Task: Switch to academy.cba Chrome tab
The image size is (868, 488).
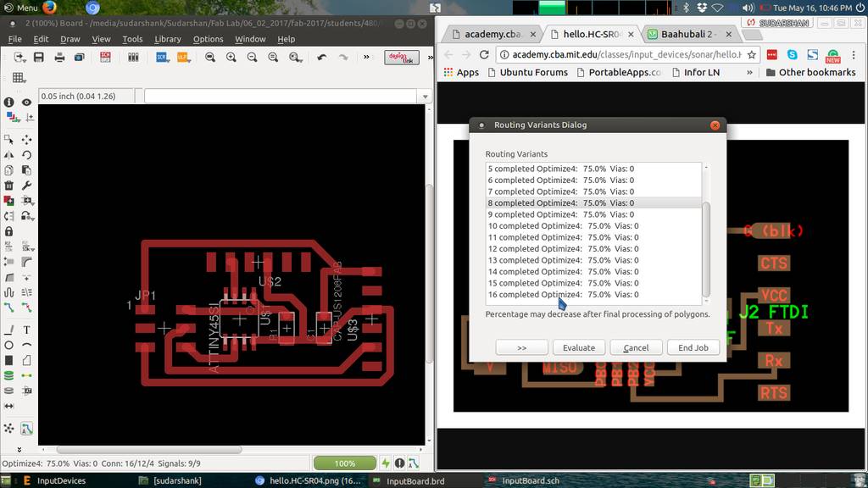Action: pos(492,34)
